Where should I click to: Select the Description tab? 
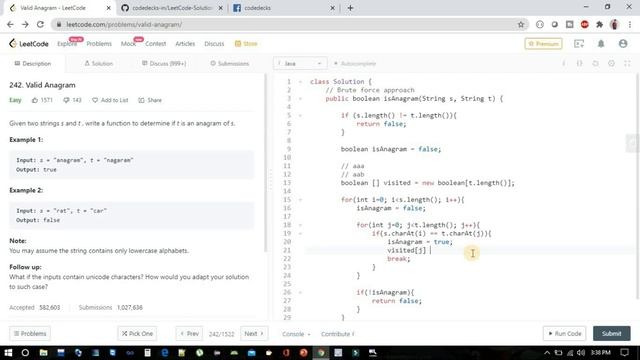[33, 64]
